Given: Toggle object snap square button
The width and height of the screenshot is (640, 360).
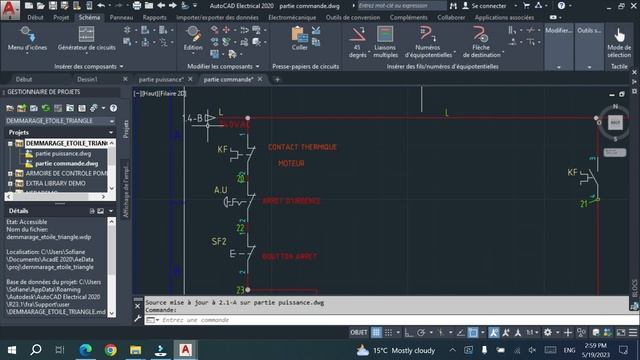Looking at the screenshot, I should pos(473,333).
